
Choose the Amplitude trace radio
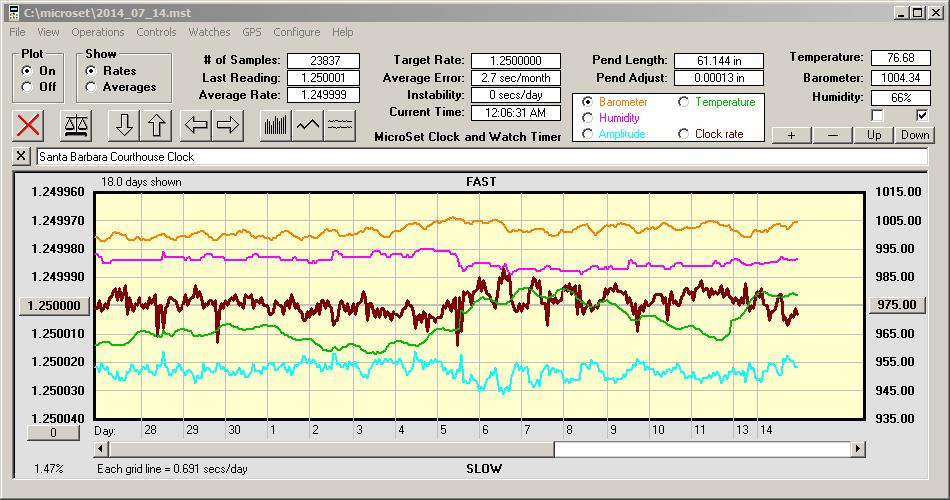[587, 133]
